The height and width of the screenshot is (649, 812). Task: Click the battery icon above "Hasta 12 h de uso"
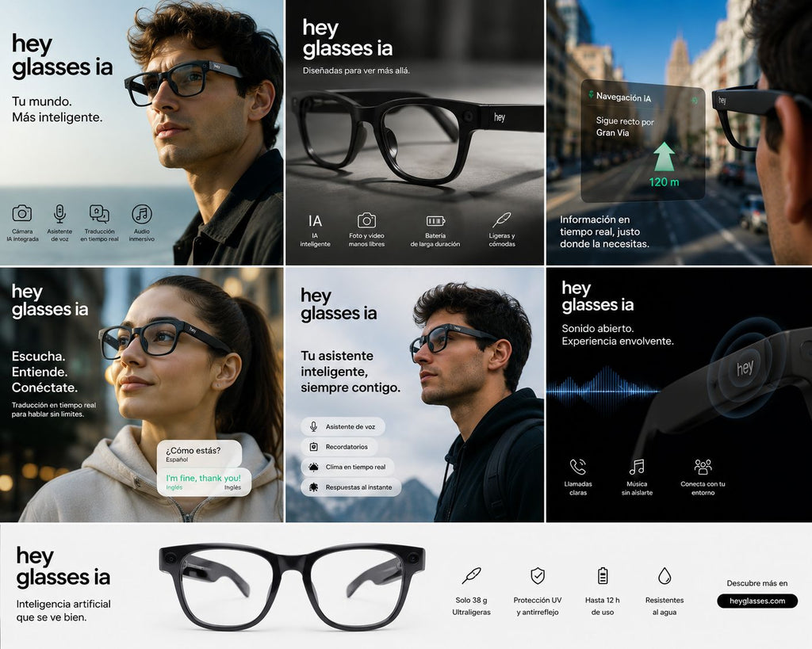[603, 575]
